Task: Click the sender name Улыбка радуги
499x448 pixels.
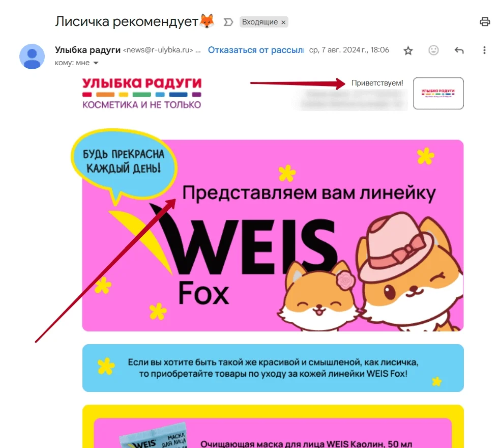Action: tap(87, 50)
